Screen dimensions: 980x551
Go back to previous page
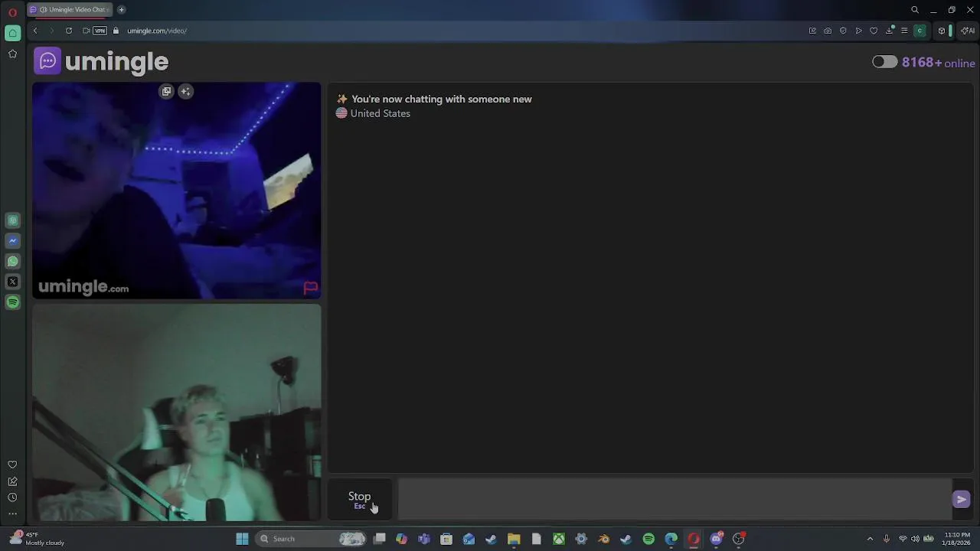pyautogui.click(x=35, y=31)
